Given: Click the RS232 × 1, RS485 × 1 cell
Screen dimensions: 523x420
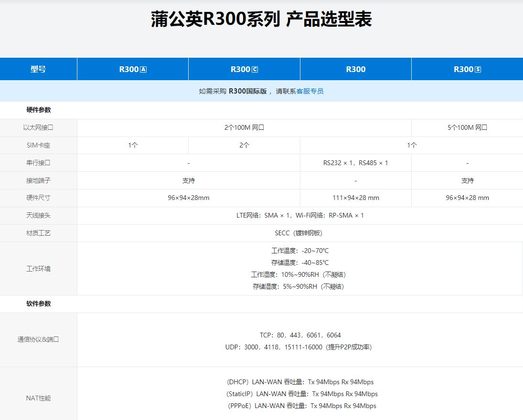Looking at the screenshot, I should tap(355, 163).
